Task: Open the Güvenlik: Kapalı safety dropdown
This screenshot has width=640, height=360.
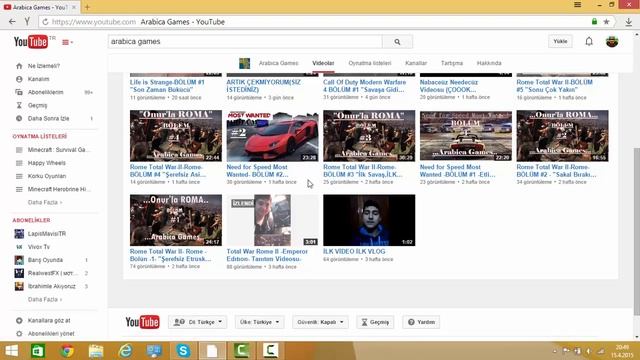Action: pyautogui.click(x=320, y=322)
